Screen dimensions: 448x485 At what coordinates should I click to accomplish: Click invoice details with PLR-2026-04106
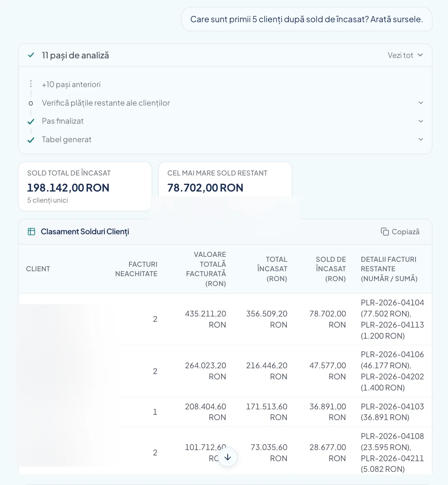[393, 371]
